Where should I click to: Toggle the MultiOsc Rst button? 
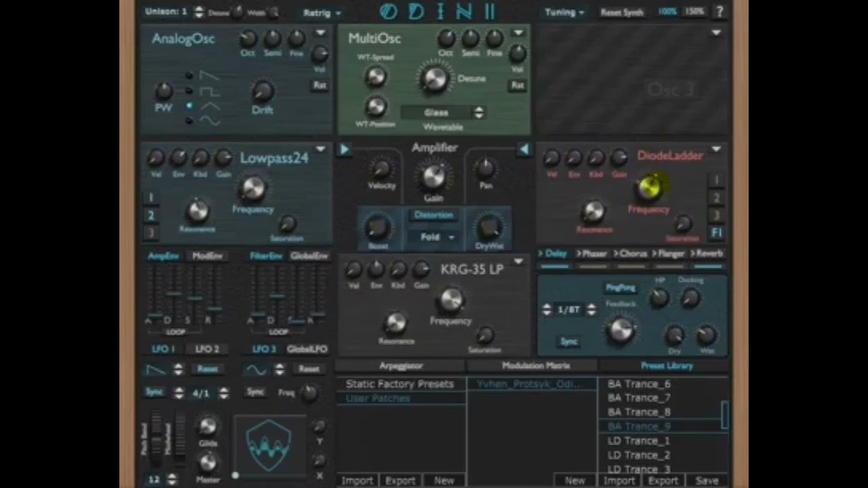(x=517, y=85)
